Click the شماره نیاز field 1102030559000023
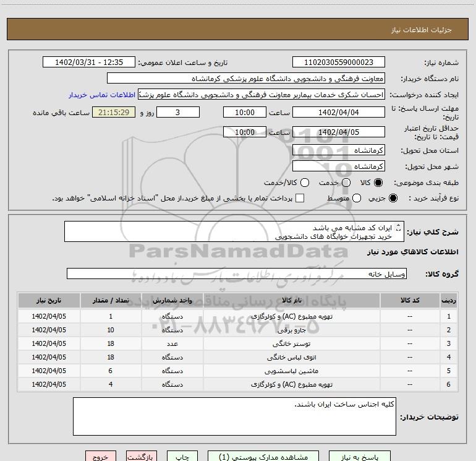476x461 pixels. click(339, 62)
